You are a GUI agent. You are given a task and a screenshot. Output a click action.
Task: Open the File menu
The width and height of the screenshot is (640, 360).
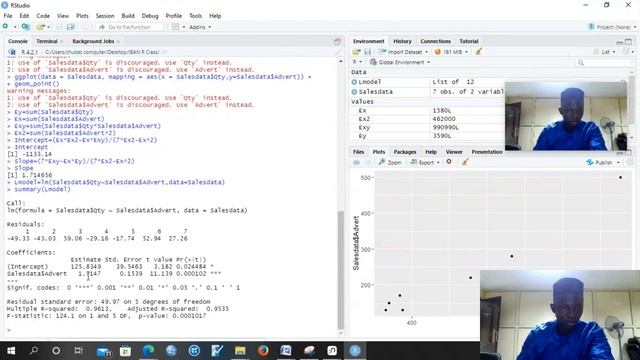click(x=8, y=16)
